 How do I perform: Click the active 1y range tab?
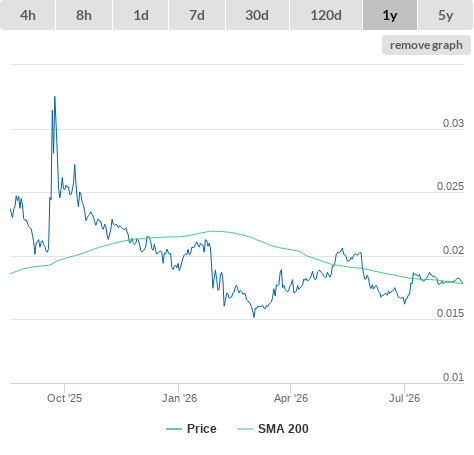tap(390, 15)
